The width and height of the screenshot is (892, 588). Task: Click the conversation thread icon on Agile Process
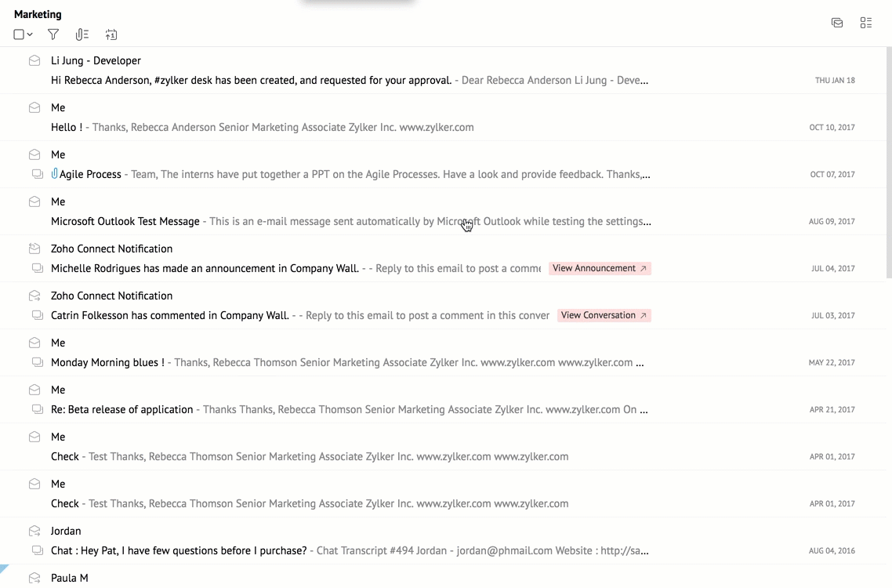[x=37, y=174]
